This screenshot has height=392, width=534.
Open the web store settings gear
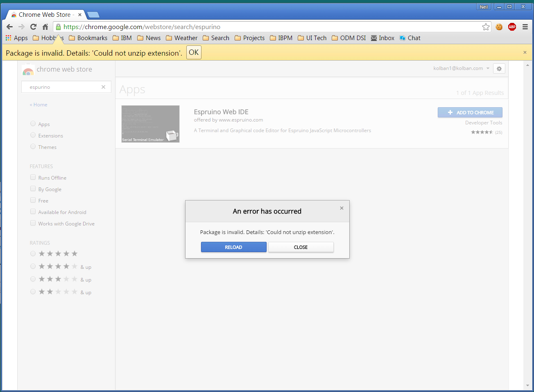point(499,69)
